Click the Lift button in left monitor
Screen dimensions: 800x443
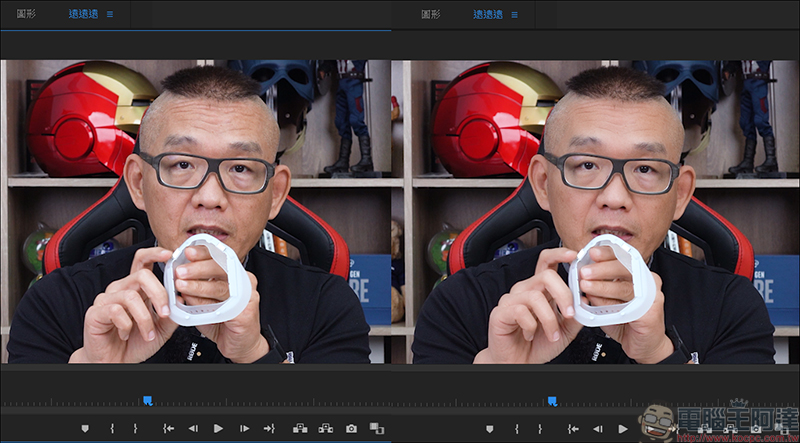click(x=300, y=428)
